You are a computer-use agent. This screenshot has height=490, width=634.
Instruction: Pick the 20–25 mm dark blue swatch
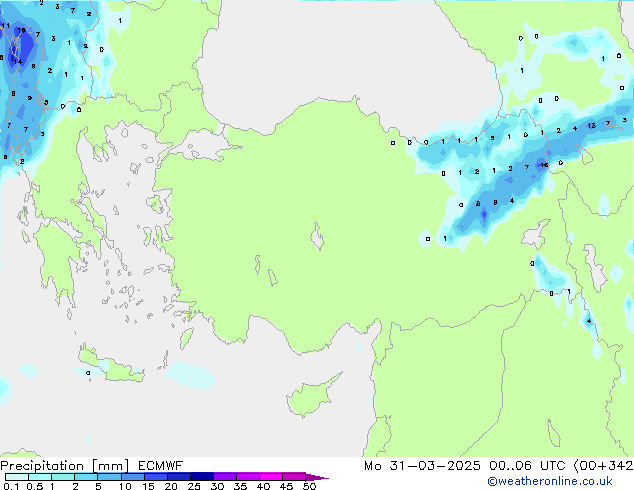(x=179, y=477)
